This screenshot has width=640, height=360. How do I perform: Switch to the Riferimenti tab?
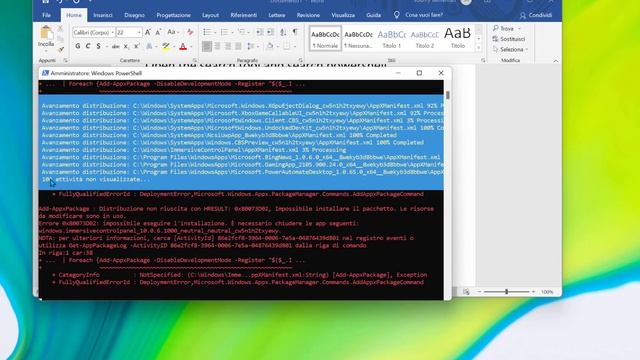coord(244,15)
